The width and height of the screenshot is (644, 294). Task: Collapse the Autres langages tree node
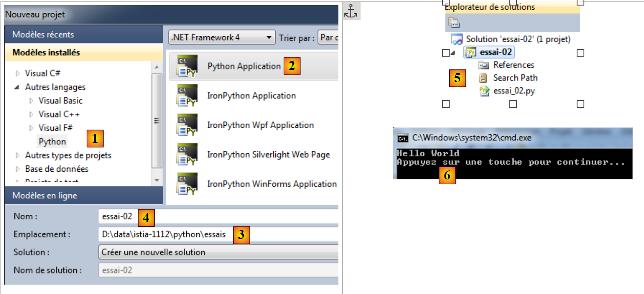(17, 87)
